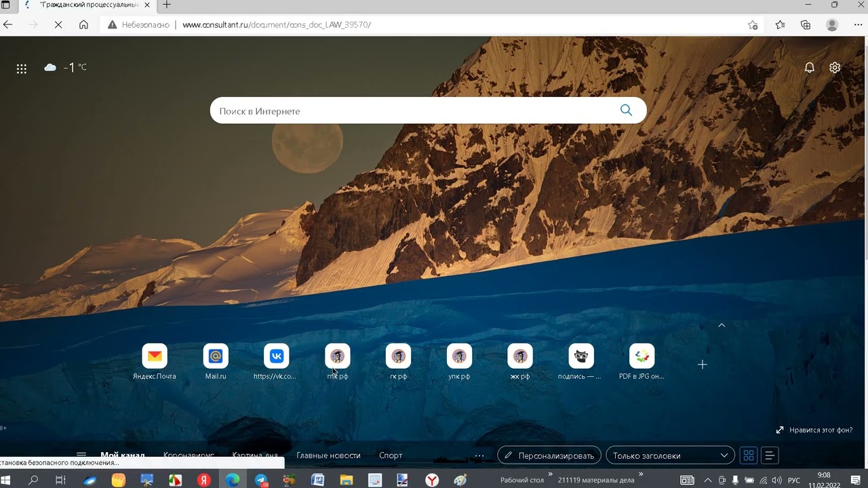
Task: Open the weather widget showing -1 °C
Action: coord(65,67)
